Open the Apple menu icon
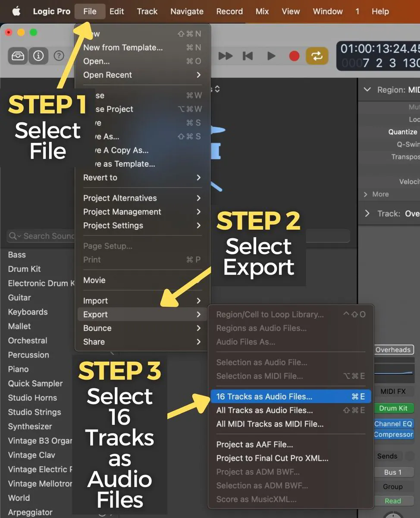This screenshot has height=518, width=420. tap(16, 11)
